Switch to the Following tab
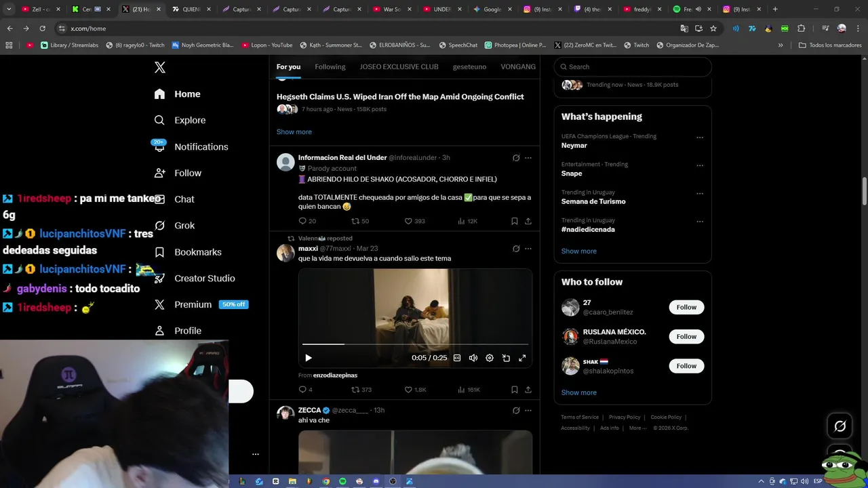The width and height of the screenshot is (868, 488). [x=330, y=66]
